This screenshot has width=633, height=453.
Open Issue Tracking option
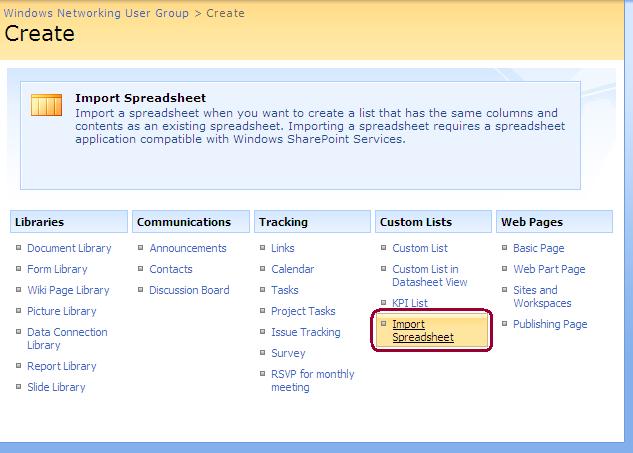(x=306, y=332)
